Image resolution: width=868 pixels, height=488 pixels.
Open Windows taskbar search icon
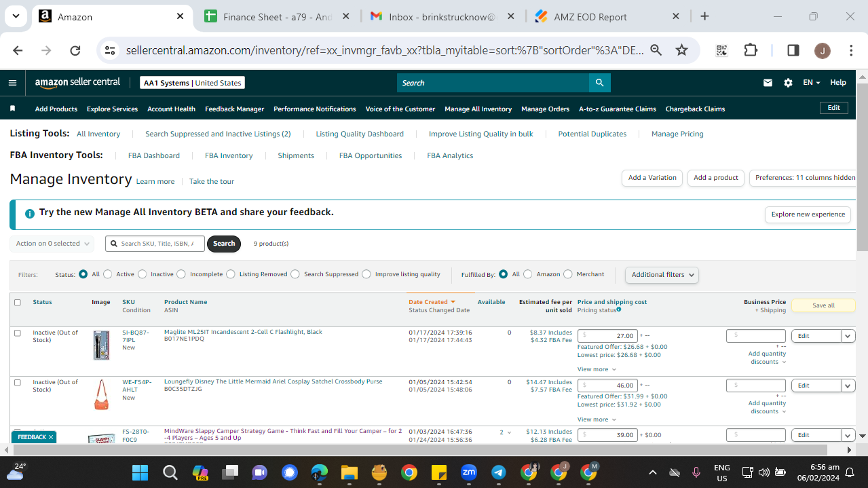click(170, 472)
